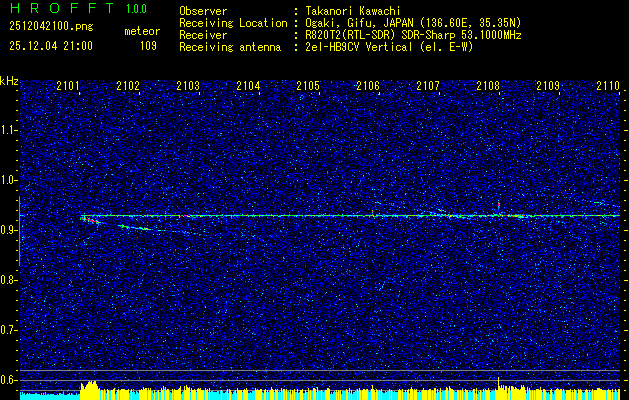Click the 2101 time marker
629x400 pixels.
click(68, 85)
